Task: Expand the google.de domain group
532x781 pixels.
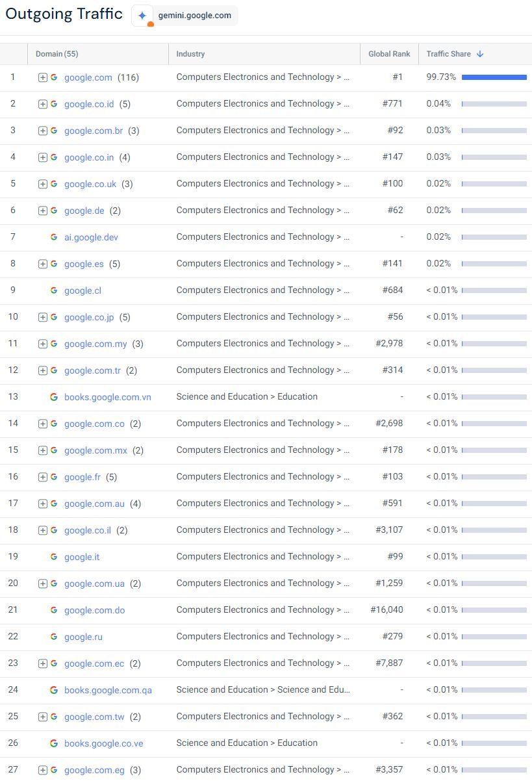Action: coord(43,211)
